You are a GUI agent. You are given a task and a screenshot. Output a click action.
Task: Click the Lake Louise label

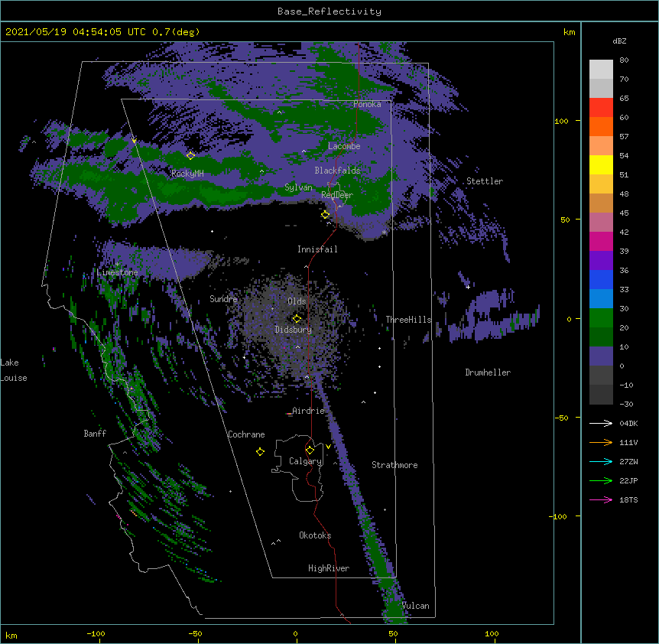click(14, 370)
